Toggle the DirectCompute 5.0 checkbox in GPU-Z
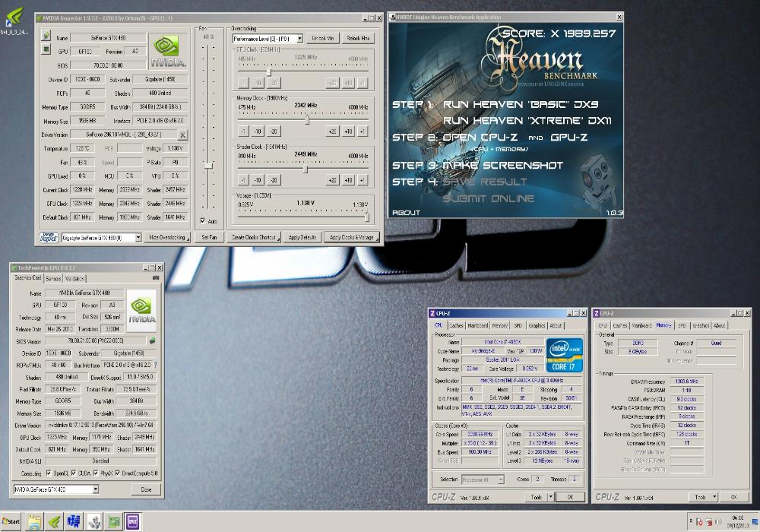This screenshot has width=760, height=532. pos(117,473)
